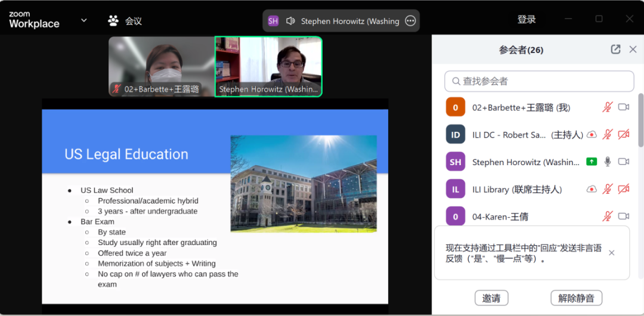Screen dimensions: 644x316
Task: Click the 'Bar Exam' bullet on slide
Action: pyautogui.click(x=97, y=221)
